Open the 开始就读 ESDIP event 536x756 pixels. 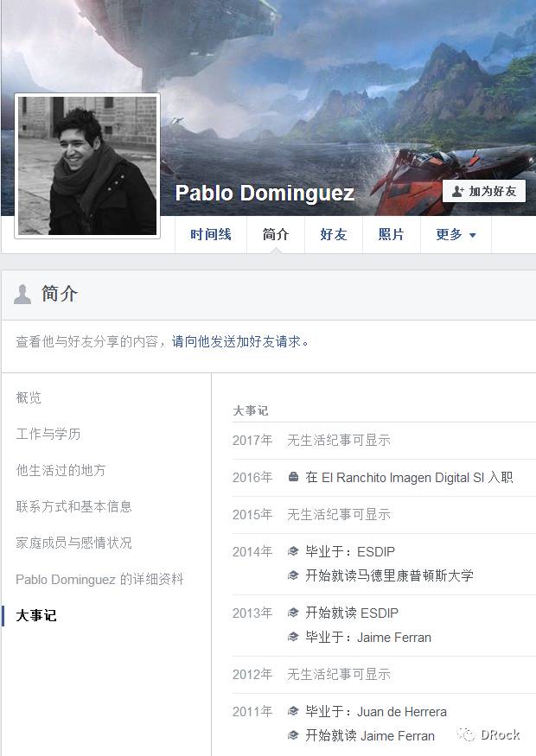pyautogui.click(x=352, y=613)
